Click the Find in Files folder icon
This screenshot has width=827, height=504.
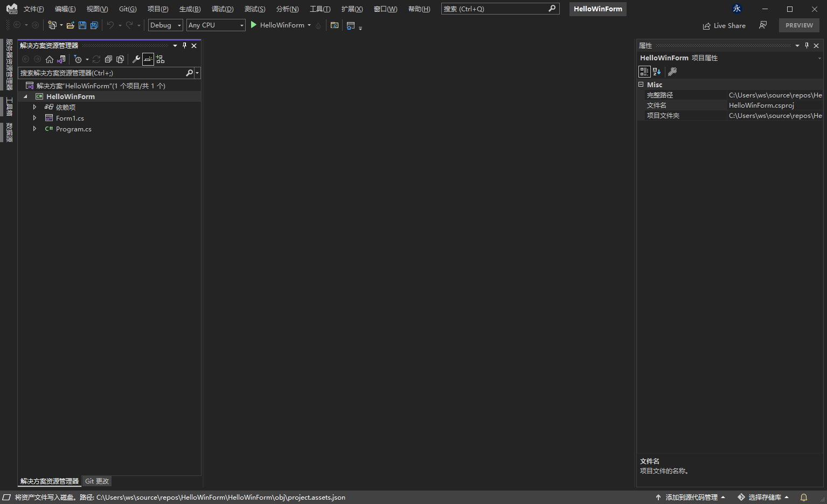pyautogui.click(x=335, y=25)
